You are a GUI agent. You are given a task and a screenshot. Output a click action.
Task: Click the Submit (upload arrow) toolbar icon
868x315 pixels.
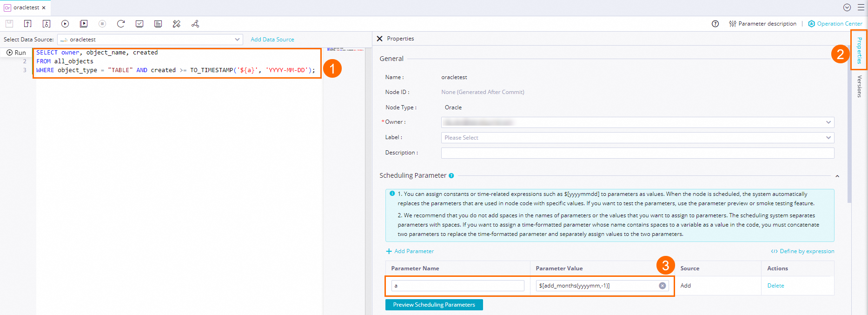28,24
